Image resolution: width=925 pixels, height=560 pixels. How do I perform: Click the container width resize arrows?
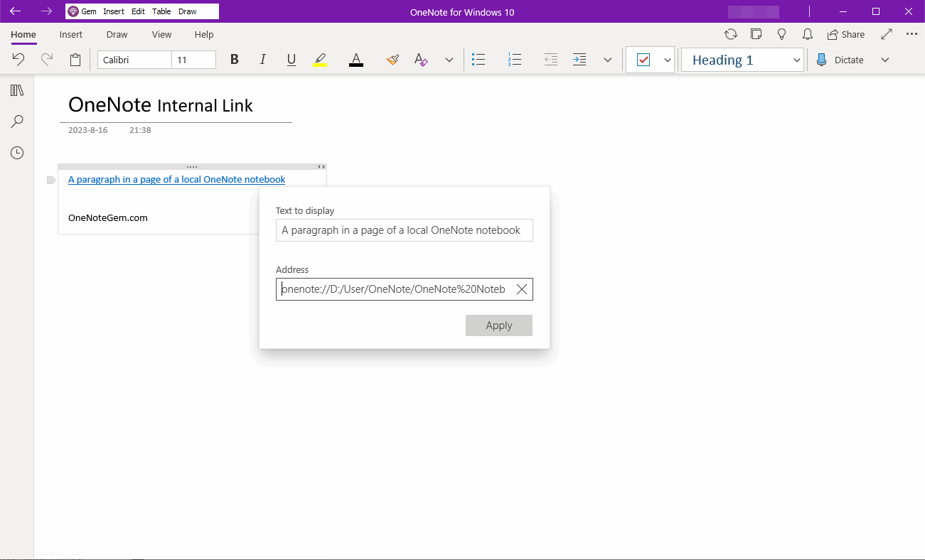pos(321,166)
